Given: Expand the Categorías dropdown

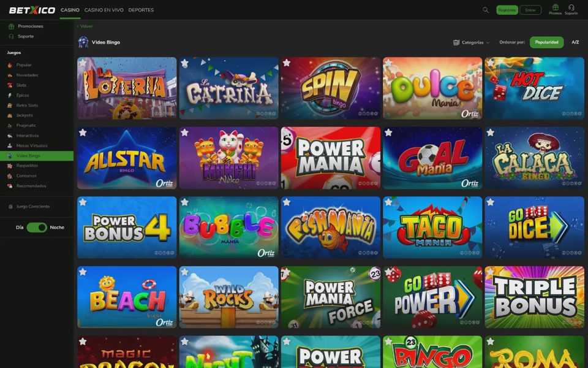Looking at the screenshot, I should tap(472, 42).
